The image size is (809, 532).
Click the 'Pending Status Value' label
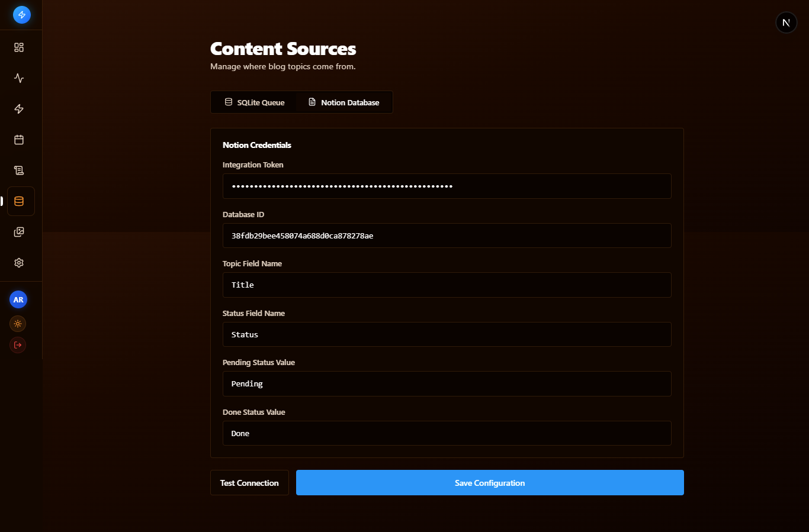coord(259,362)
